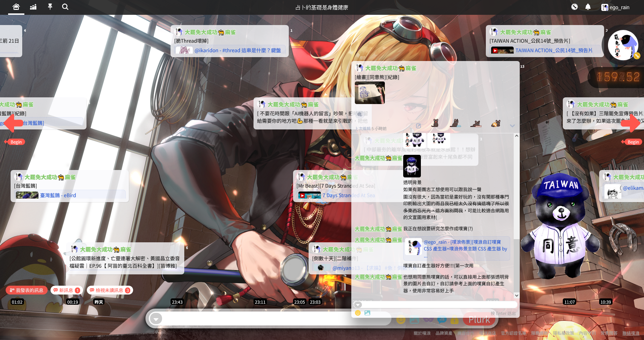Image resolution: width=644 pixels, height=340 pixels.
Task: Open the notifications bell
Action: (x=588, y=7)
